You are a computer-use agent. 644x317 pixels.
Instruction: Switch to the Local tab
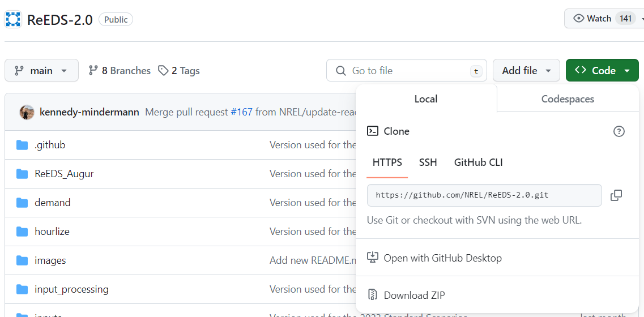[426, 99]
